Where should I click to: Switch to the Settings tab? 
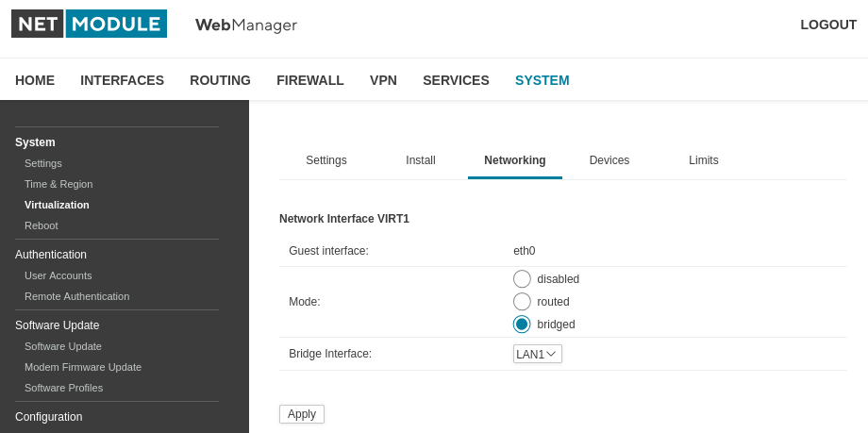click(x=326, y=160)
